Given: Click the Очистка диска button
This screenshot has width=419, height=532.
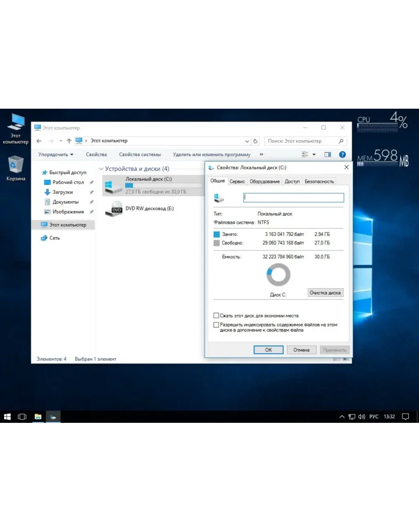Looking at the screenshot, I should 325,292.
